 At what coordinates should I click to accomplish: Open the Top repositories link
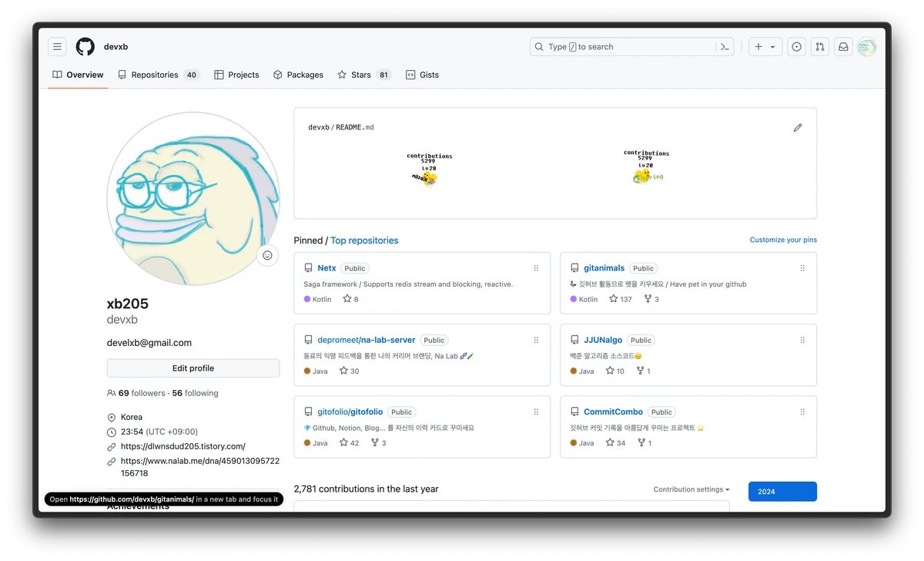[x=364, y=240]
